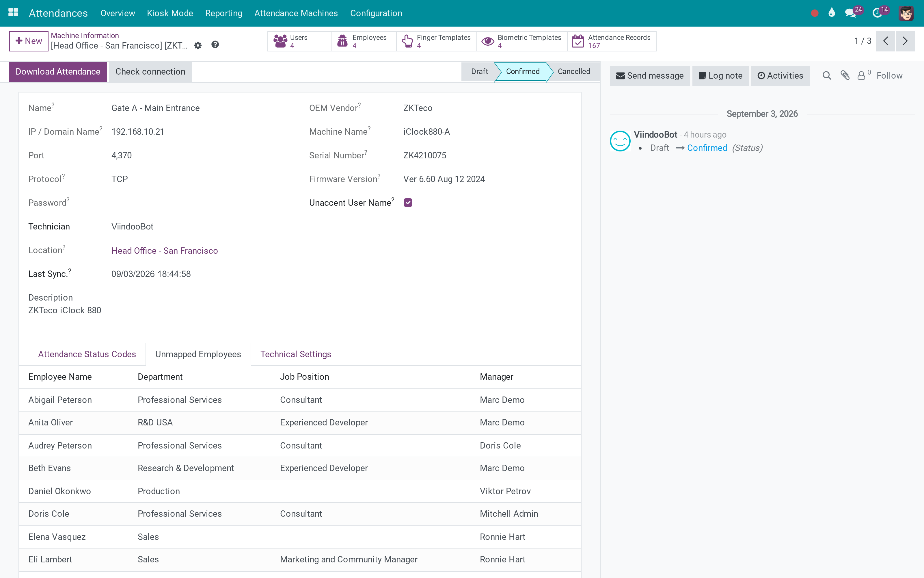Go back to Machine Information breadcrumb
The height and width of the screenshot is (578, 924).
click(85, 36)
